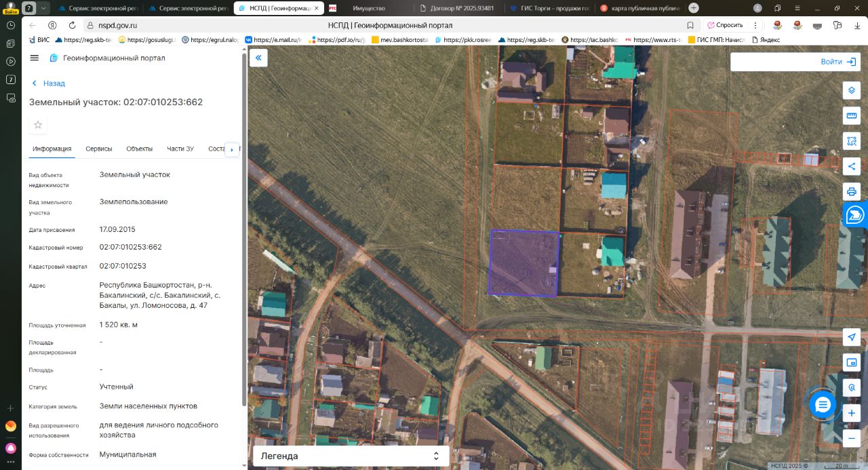Viewport: 868px width, 470px height.
Task: Activate the area selection search tool
Action: (852, 141)
